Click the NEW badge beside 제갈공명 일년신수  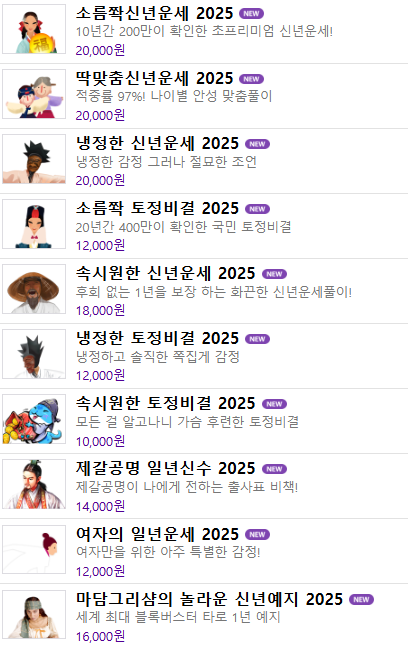pyautogui.click(x=274, y=469)
